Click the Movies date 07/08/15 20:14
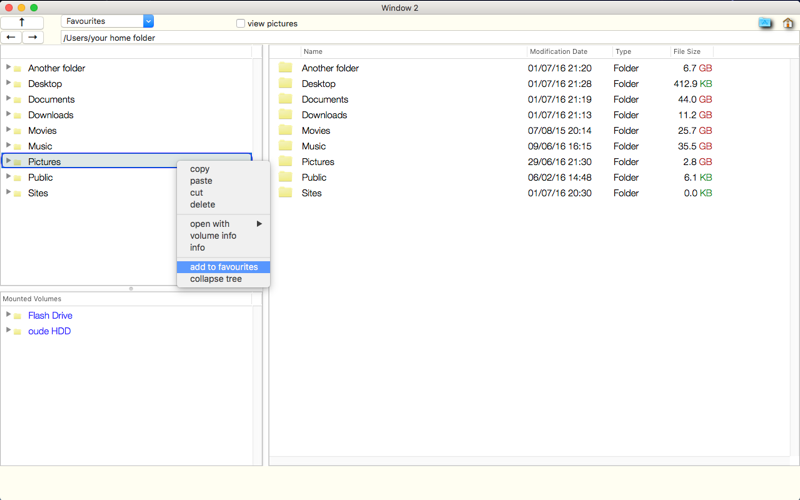This screenshot has height=500, width=800. [x=560, y=131]
